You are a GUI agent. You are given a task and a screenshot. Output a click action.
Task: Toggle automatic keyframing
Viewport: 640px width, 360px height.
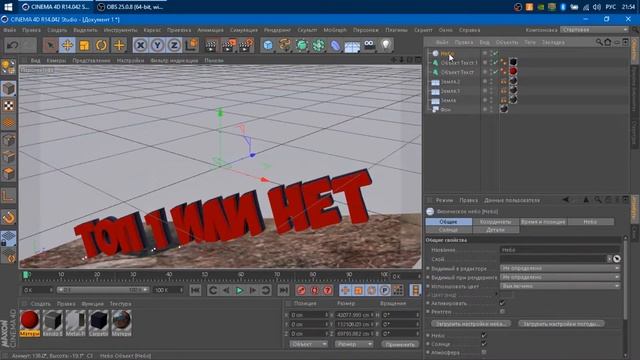315,290
